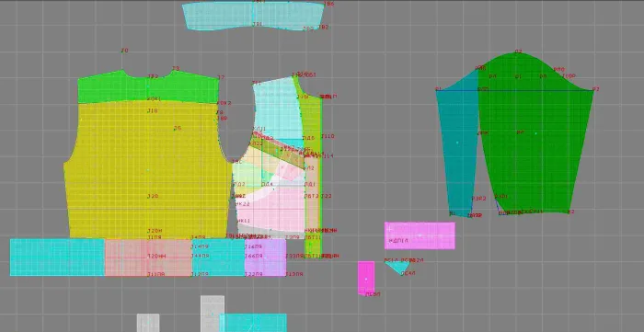Viewport: 644px width, 332px height.
Task: Select the salmon pink hem band section
Action: (x=148, y=258)
